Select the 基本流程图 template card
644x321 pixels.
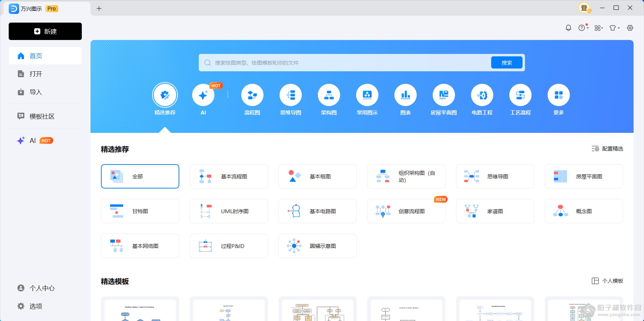click(229, 176)
